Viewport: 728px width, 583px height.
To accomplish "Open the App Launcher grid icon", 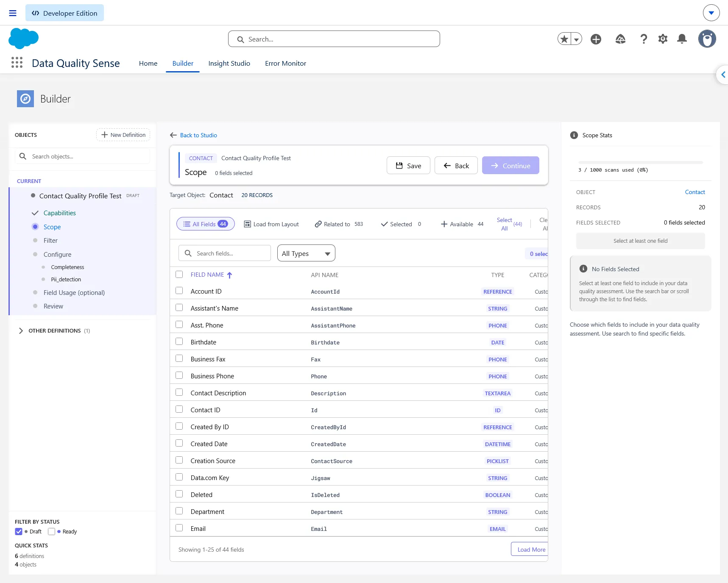I will (x=17, y=63).
